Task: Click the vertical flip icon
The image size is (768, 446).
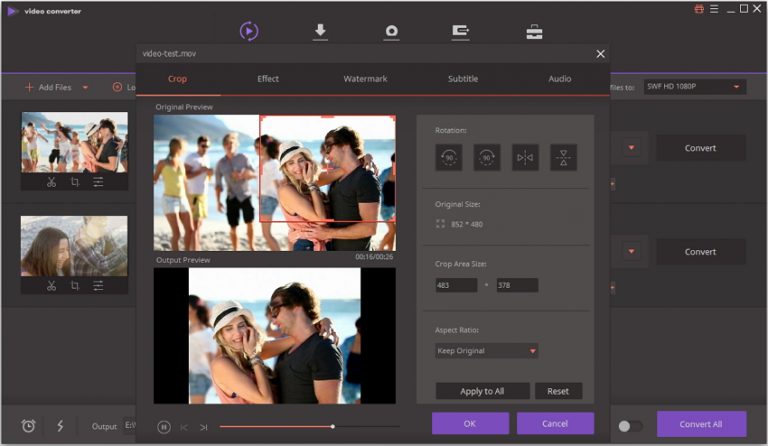Action: coord(563,157)
